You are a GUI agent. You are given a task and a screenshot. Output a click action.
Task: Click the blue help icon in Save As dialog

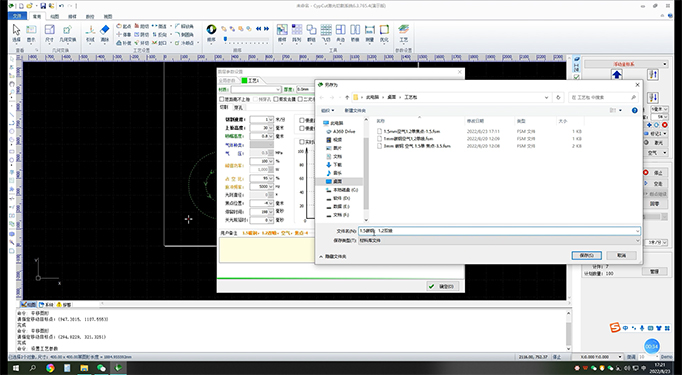click(x=634, y=110)
